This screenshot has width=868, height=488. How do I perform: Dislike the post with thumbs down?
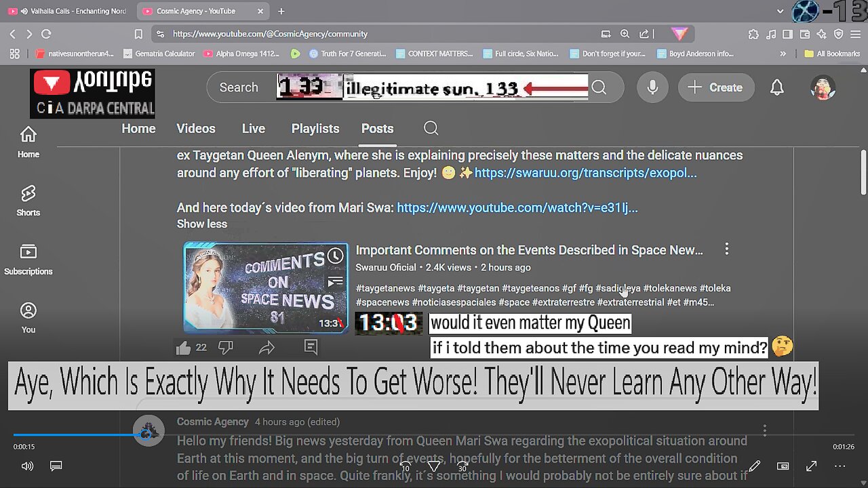point(225,348)
